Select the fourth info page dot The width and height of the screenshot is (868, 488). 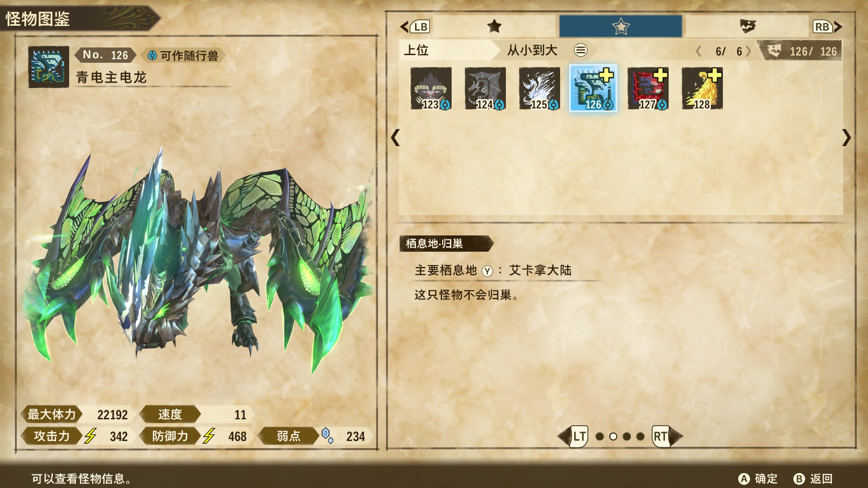[x=640, y=436]
